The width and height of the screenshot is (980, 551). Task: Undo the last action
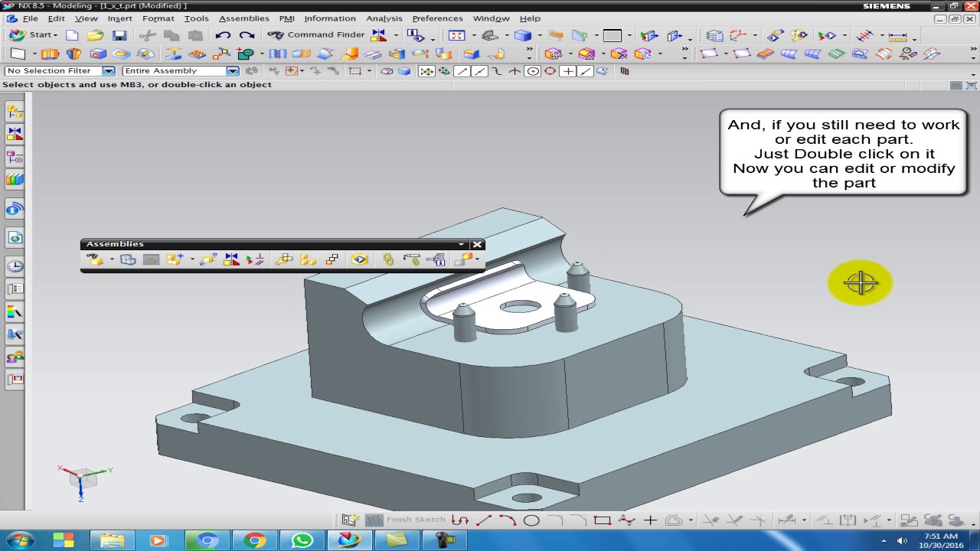pos(223,35)
